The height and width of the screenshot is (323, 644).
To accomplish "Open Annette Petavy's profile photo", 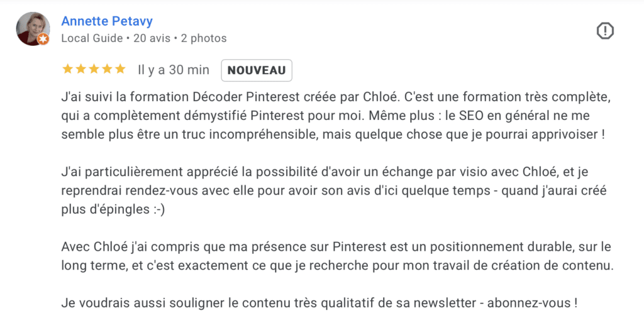I will (x=33, y=29).
